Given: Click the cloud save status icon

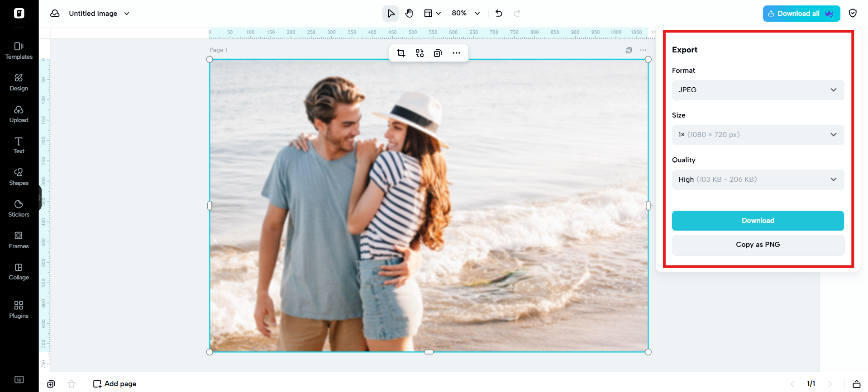Looking at the screenshot, I should (x=55, y=14).
